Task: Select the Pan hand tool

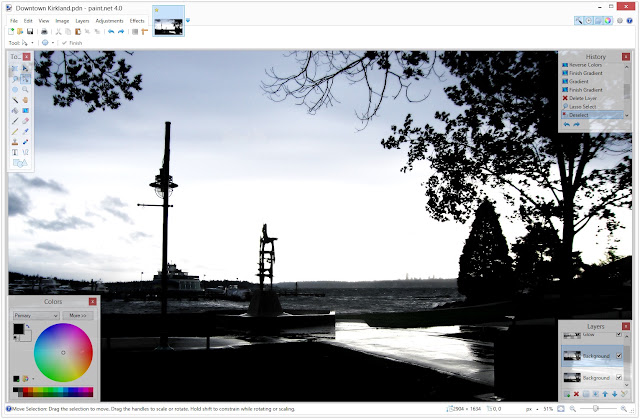Action: (x=25, y=100)
